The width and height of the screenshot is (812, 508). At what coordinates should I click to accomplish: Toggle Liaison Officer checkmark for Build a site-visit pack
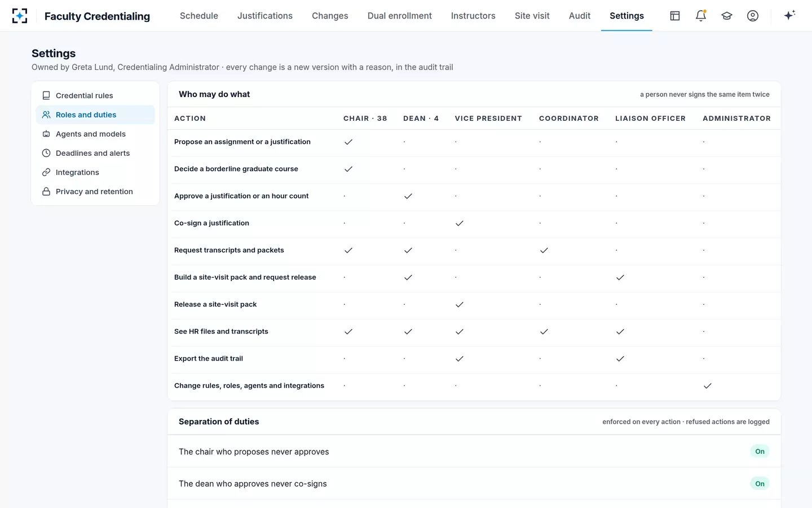pos(620,277)
